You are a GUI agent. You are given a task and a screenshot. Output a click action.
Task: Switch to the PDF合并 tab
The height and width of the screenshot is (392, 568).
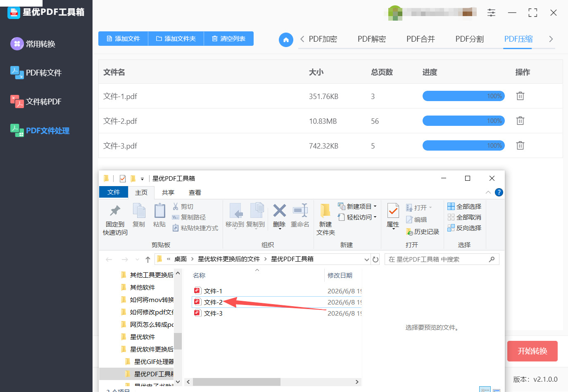point(421,39)
